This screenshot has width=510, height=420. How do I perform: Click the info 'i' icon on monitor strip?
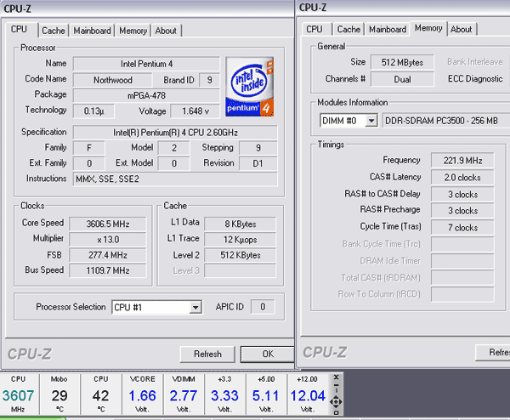point(337,390)
